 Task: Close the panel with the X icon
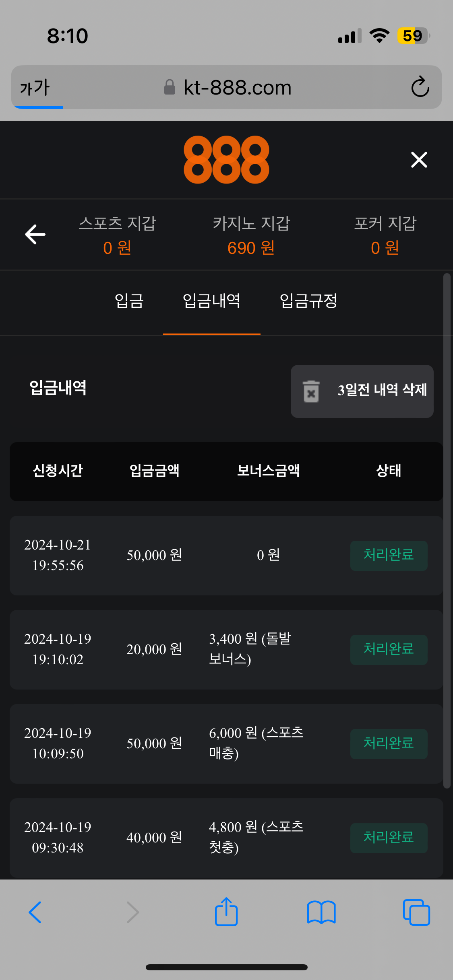pyautogui.click(x=419, y=160)
